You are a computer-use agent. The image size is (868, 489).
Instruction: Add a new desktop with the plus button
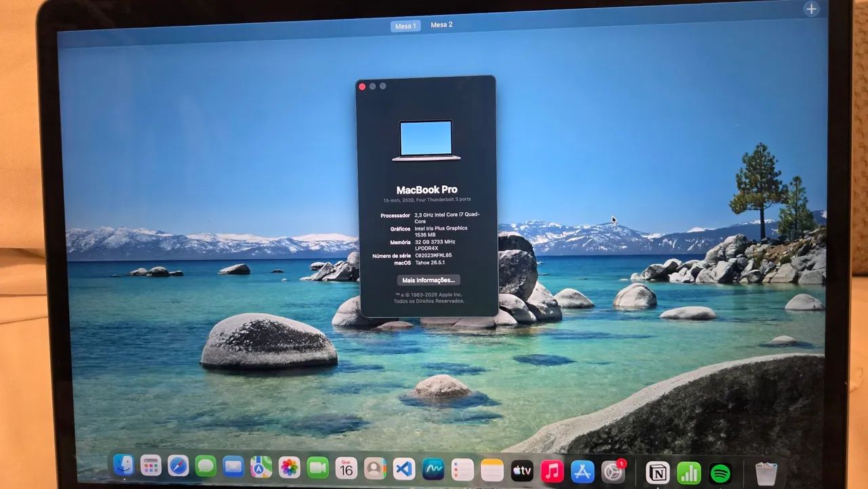811,9
